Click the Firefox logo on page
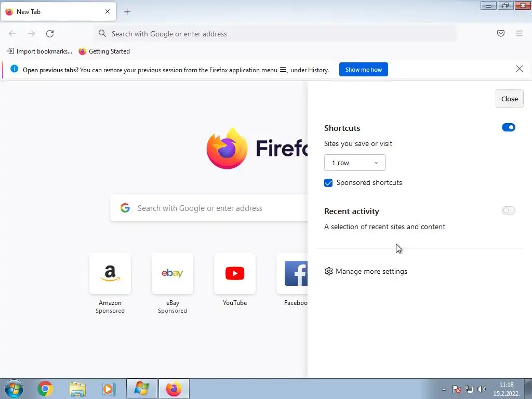The width and height of the screenshot is (532, 399). coord(227,149)
